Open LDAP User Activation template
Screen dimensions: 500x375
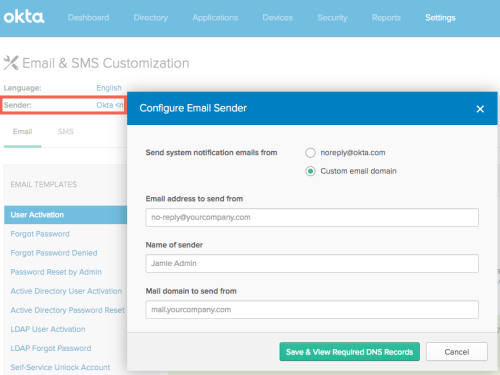coord(48,329)
